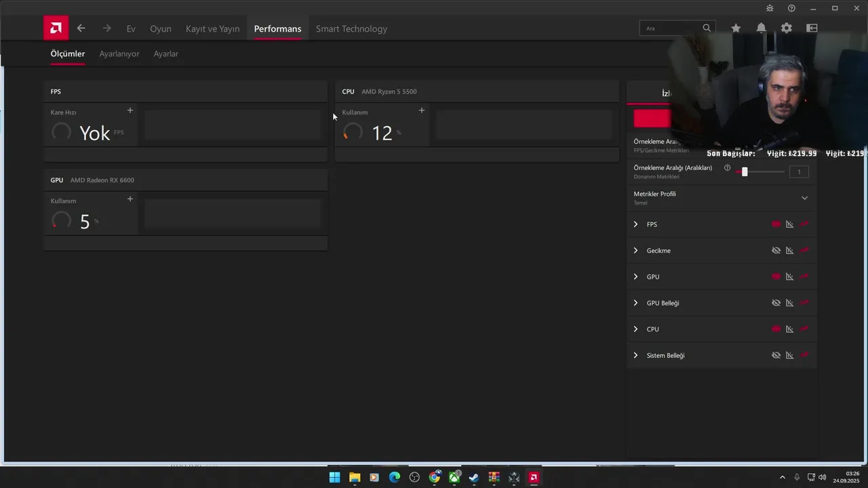Show hidden tray icons chevron

[782, 477]
